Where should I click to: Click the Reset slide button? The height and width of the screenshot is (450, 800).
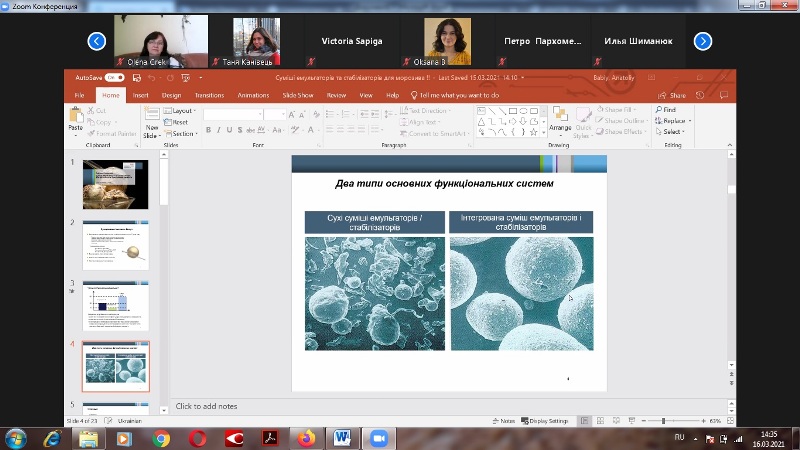179,121
